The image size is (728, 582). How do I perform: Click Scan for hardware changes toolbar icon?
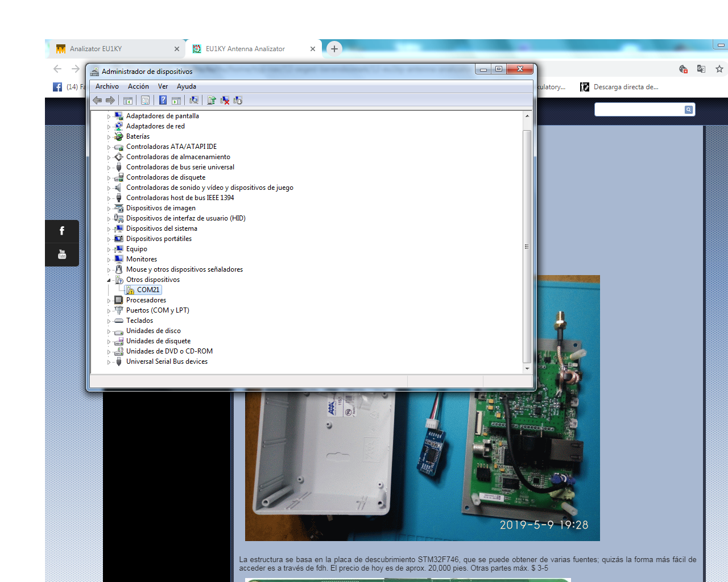[x=194, y=101]
